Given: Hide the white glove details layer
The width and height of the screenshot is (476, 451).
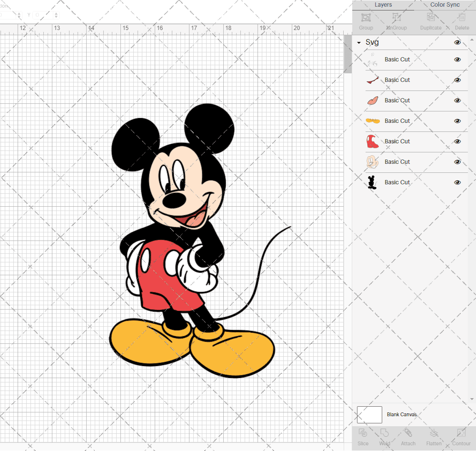Looking at the screenshot, I should [x=457, y=60].
